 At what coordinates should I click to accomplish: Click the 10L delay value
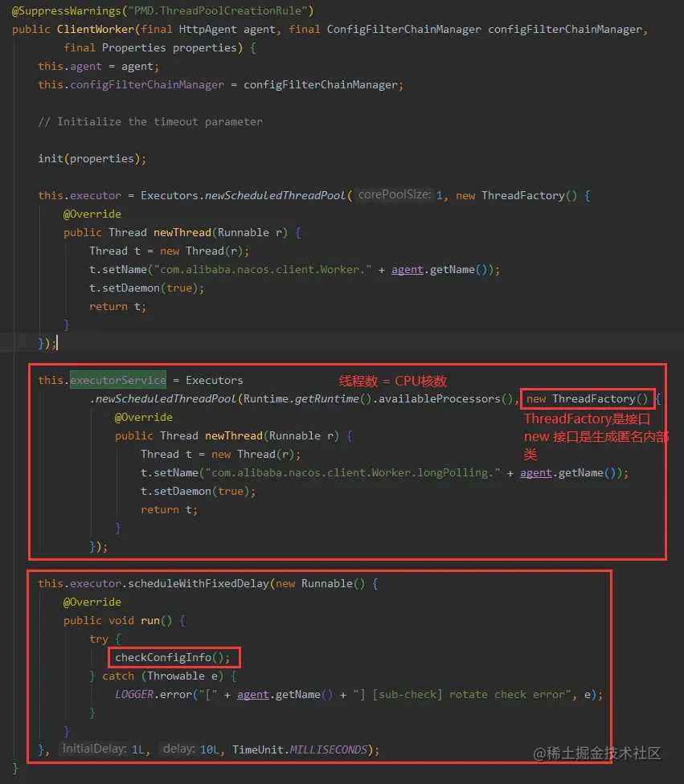click(x=209, y=749)
